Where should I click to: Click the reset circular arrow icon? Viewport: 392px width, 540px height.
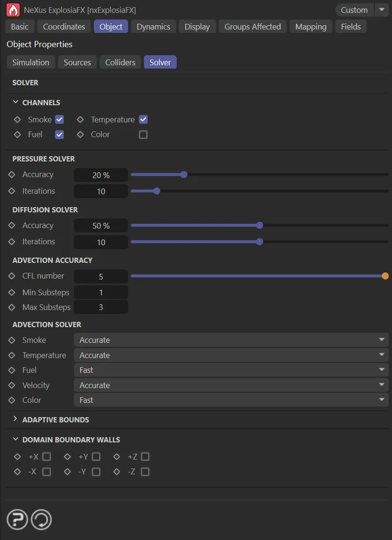click(41, 520)
